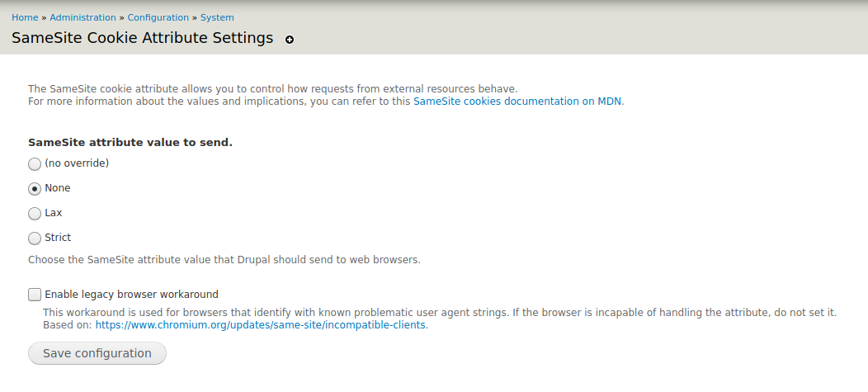Click the "Lax" option label text

(x=54, y=213)
